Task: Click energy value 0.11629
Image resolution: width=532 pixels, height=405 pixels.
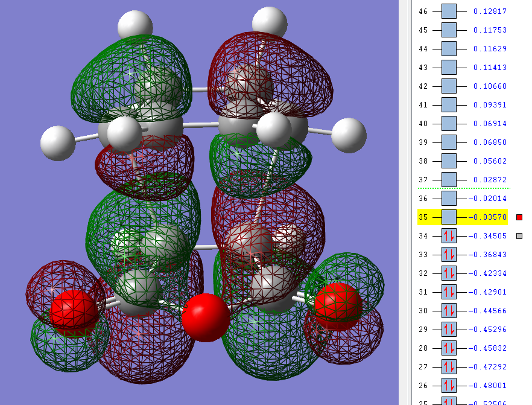Action: (x=490, y=49)
